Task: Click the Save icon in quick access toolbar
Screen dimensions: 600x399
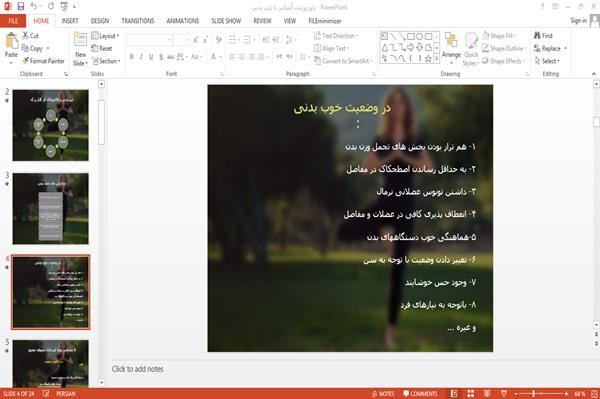Action: tap(21, 6)
